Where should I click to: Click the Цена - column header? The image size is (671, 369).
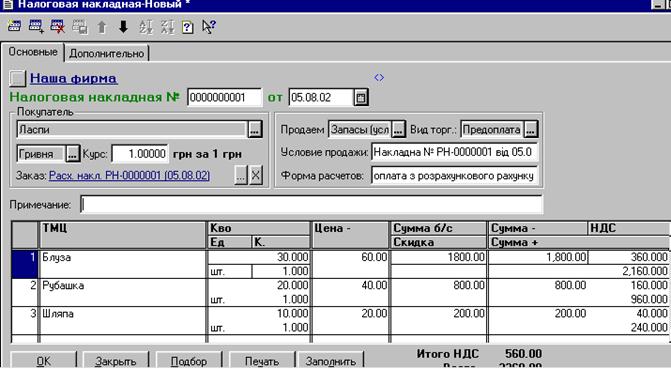[x=350, y=235]
